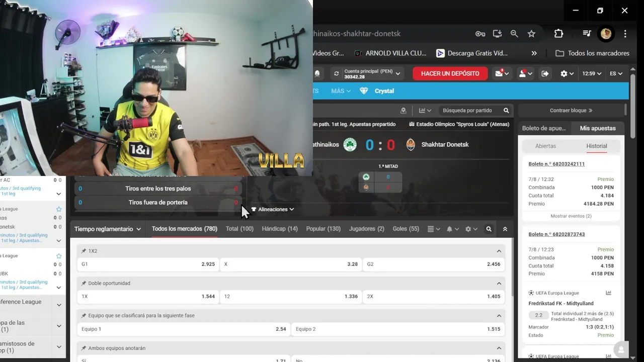This screenshot has height=362, width=644.
Task: Bet on G2 at 2.456
Action: click(x=434, y=264)
